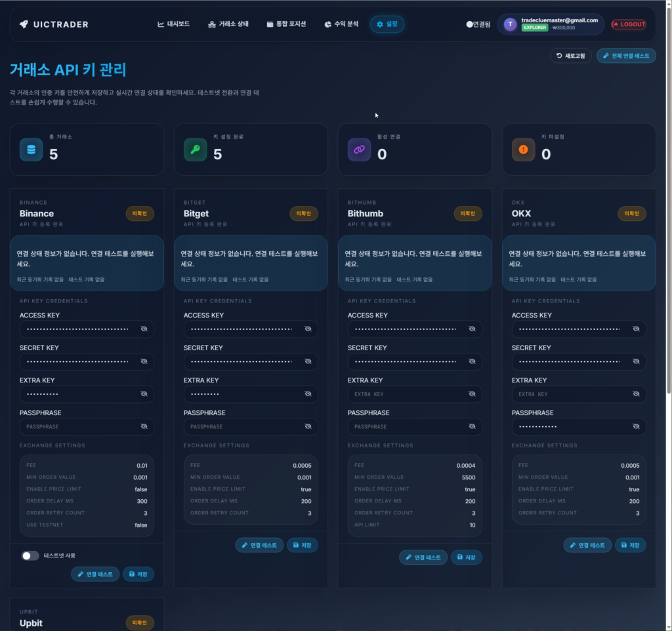Click the page vertical scrollbar
672x631 pixels.
point(668,197)
